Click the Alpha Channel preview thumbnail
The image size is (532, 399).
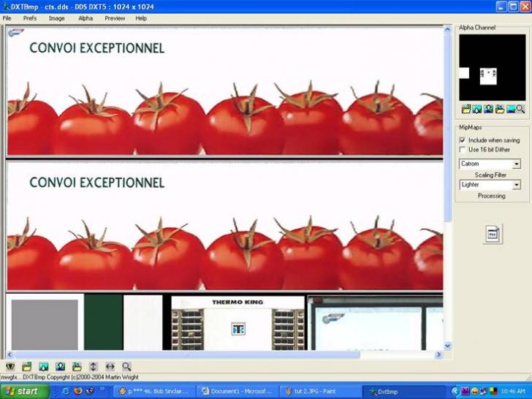(492, 67)
